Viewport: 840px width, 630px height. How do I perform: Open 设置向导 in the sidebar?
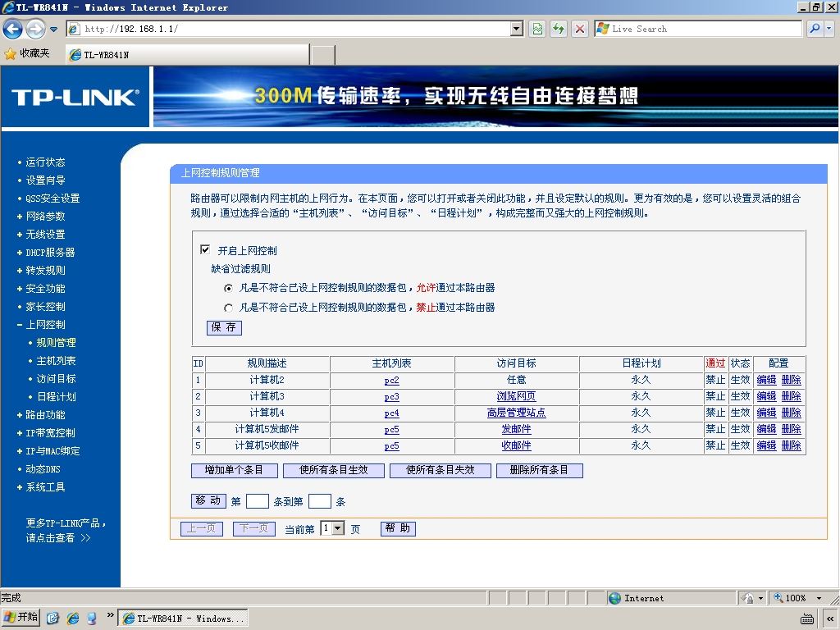coord(45,180)
